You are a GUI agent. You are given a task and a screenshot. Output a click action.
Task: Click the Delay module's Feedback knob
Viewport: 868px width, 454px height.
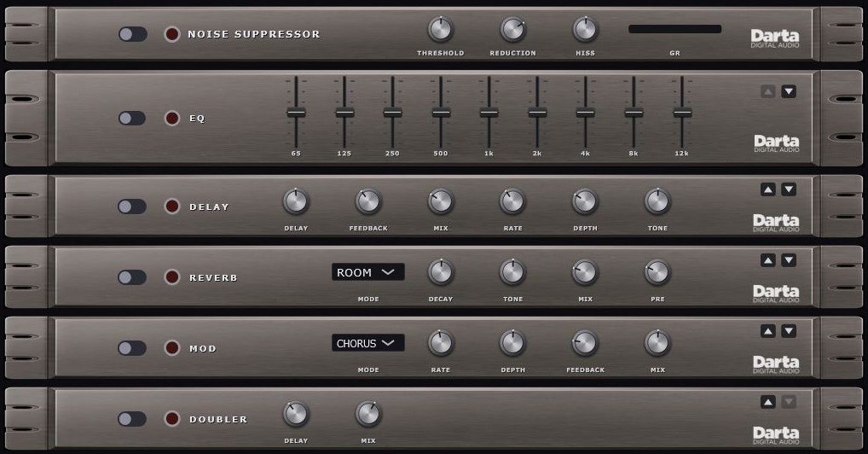(x=368, y=201)
